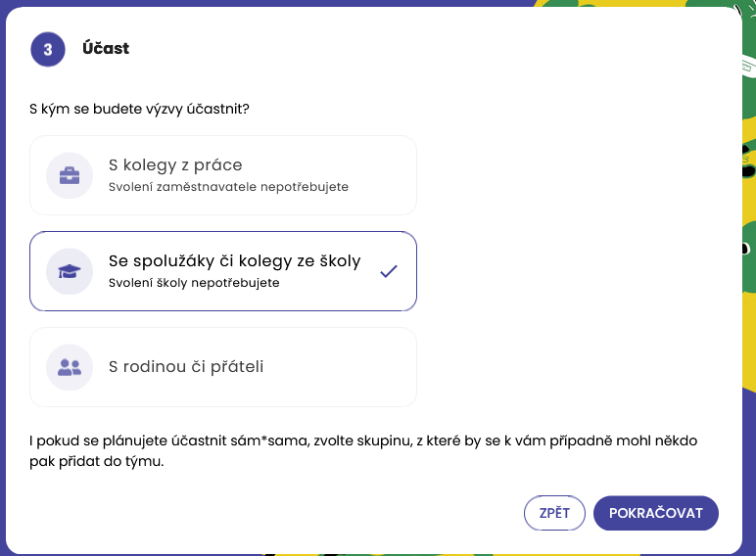
Task: Pick the "S rodinou či přáteli" option
Action: [x=186, y=367]
